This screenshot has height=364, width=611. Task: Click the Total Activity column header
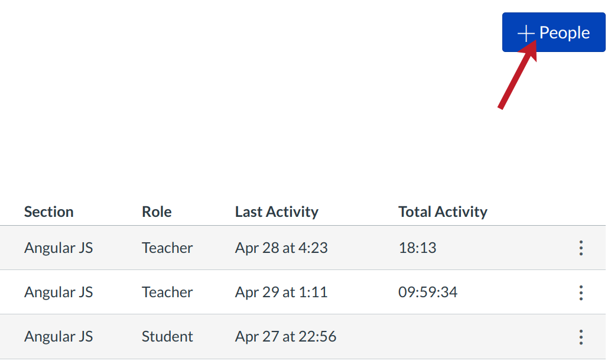click(443, 212)
